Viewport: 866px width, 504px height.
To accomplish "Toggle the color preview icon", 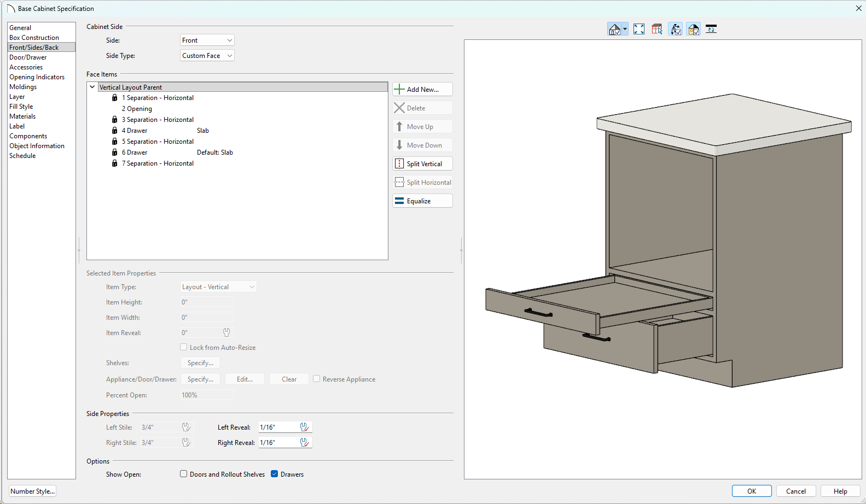I will pos(694,30).
